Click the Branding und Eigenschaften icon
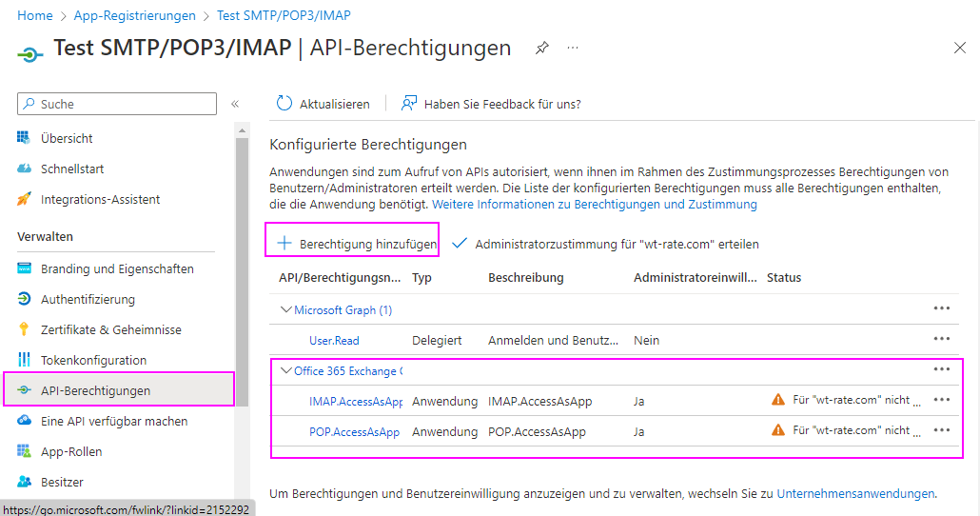 coord(24,268)
